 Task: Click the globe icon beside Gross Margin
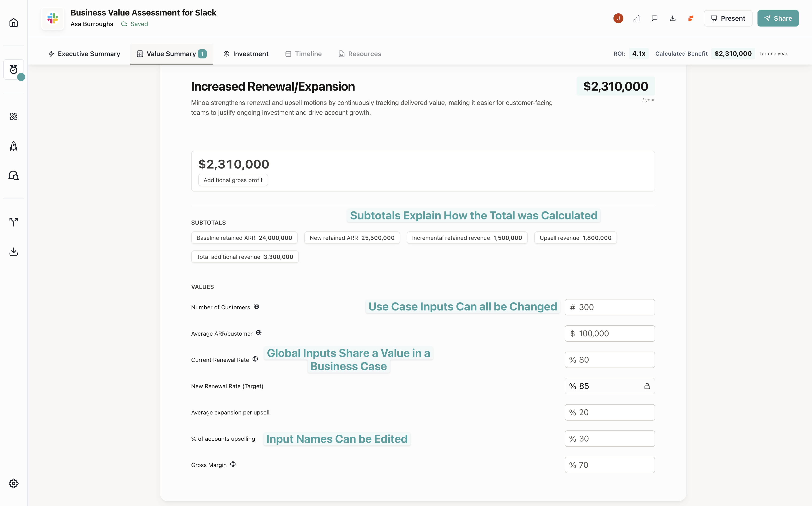click(233, 464)
